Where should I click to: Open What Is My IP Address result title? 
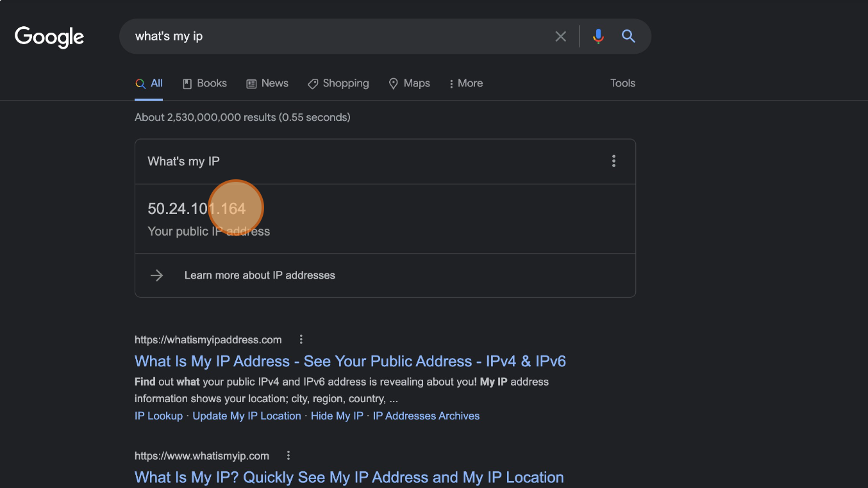pos(350,361)
